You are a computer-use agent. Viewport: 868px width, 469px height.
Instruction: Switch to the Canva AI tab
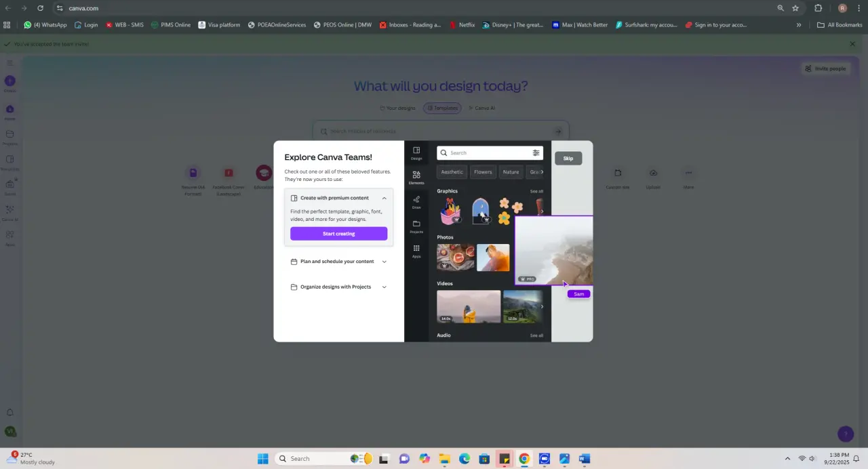[481, 108]
